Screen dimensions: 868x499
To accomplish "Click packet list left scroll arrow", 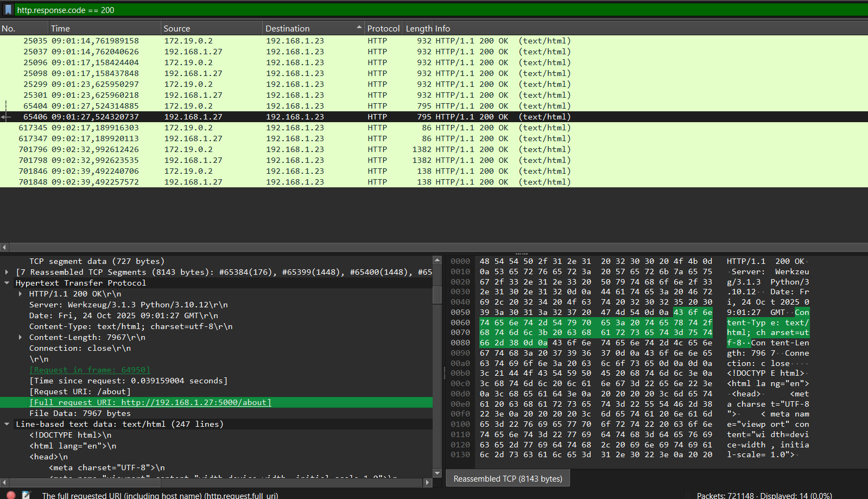I will click(x=4, y=247).
